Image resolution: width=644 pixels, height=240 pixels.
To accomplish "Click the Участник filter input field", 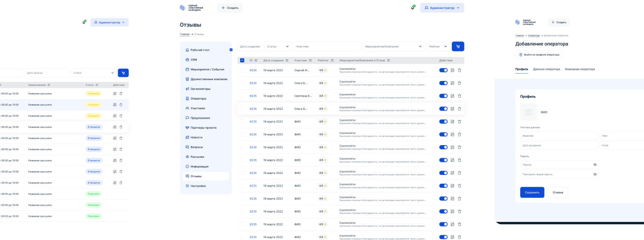I will (x=327, y=47).
